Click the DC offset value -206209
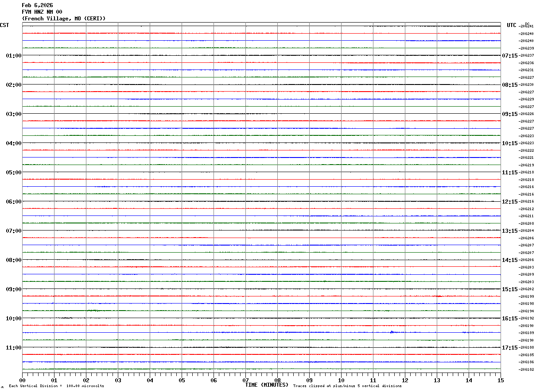 tap(526, 274)
